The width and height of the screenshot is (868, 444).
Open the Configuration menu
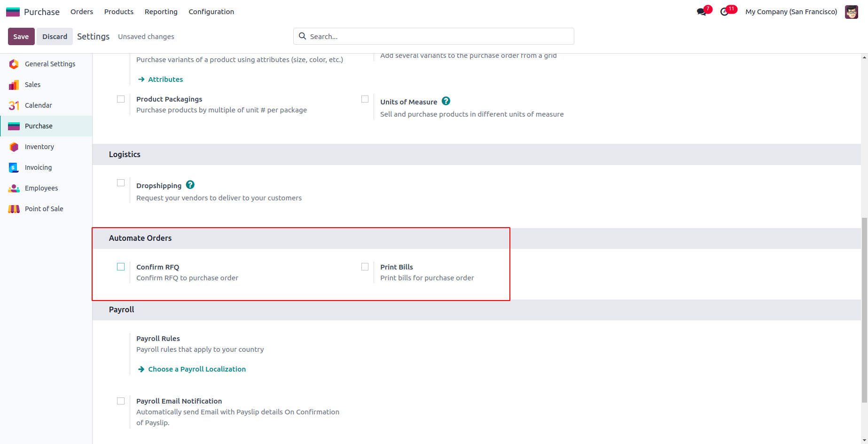click(x=211, y=12)
